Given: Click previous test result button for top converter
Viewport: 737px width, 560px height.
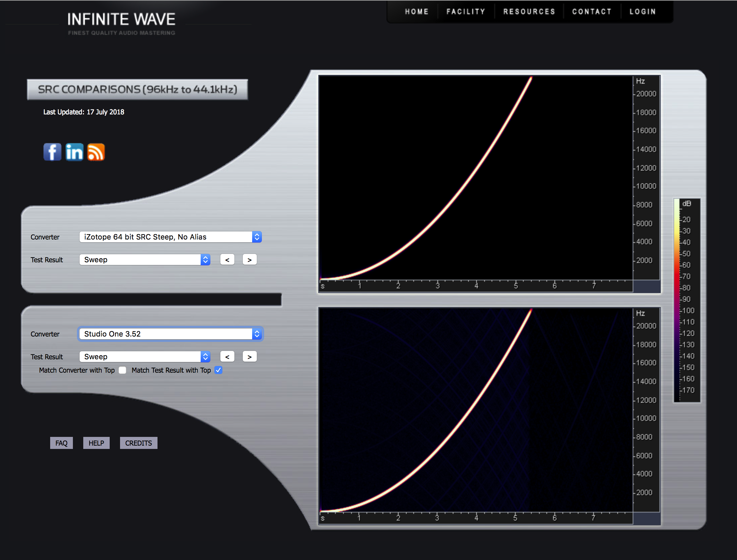Looking at the screenshot, I should 227,260.
